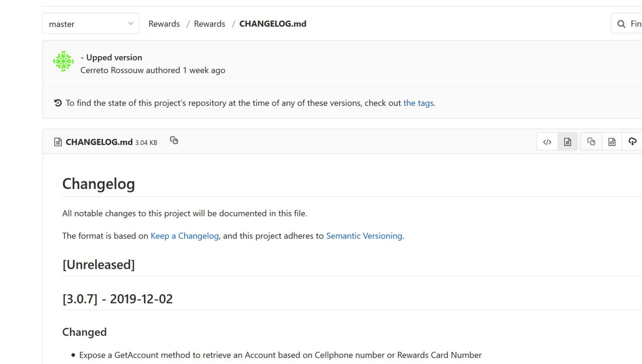
Task: Click the history clock icon
Action: [x=58, y=103]
